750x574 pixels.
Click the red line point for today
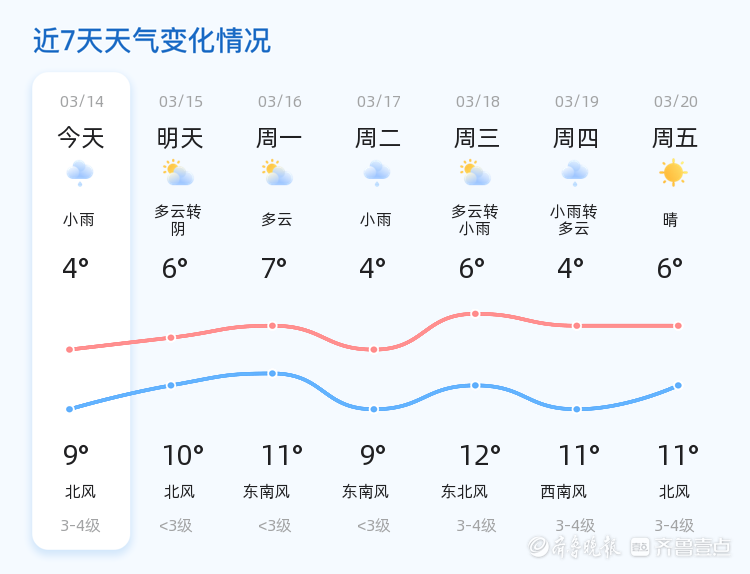pos(70,349)
